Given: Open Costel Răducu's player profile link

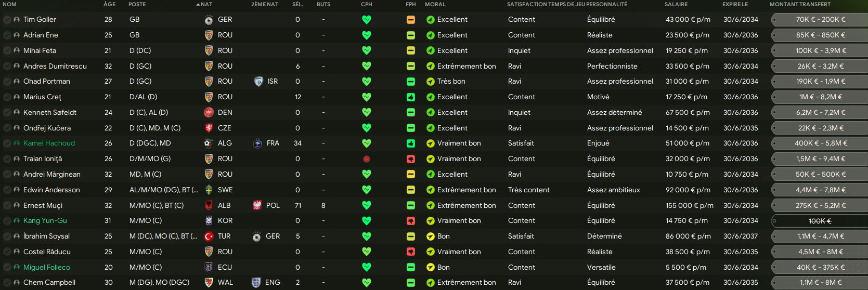Looking at the screenshot, I should click(47, 252).
